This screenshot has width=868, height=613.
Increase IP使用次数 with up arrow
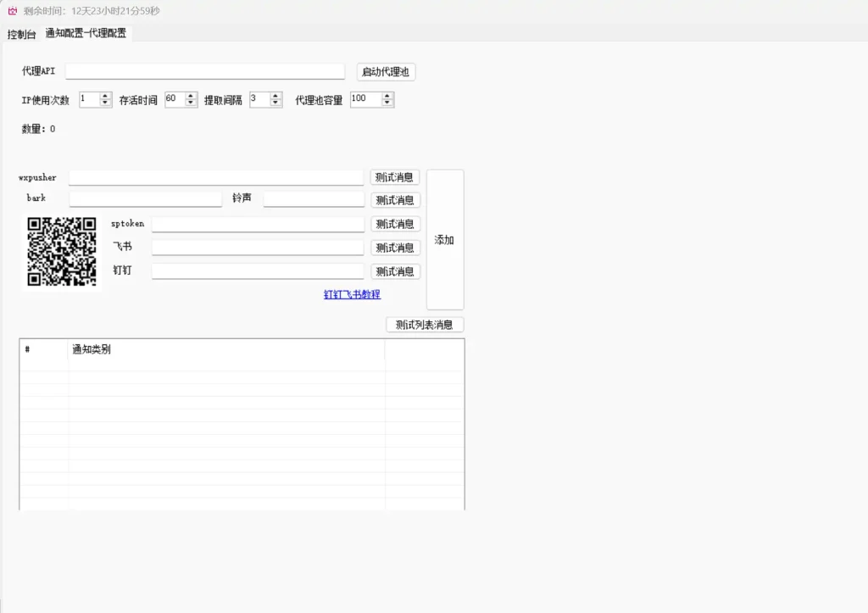tap(106, 96)
